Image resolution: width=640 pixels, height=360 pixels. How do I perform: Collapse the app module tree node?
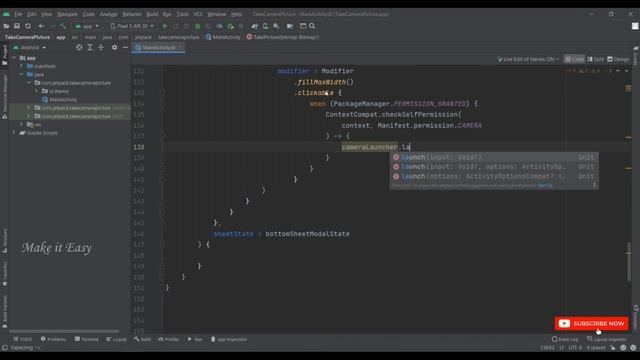coord(14,58)
